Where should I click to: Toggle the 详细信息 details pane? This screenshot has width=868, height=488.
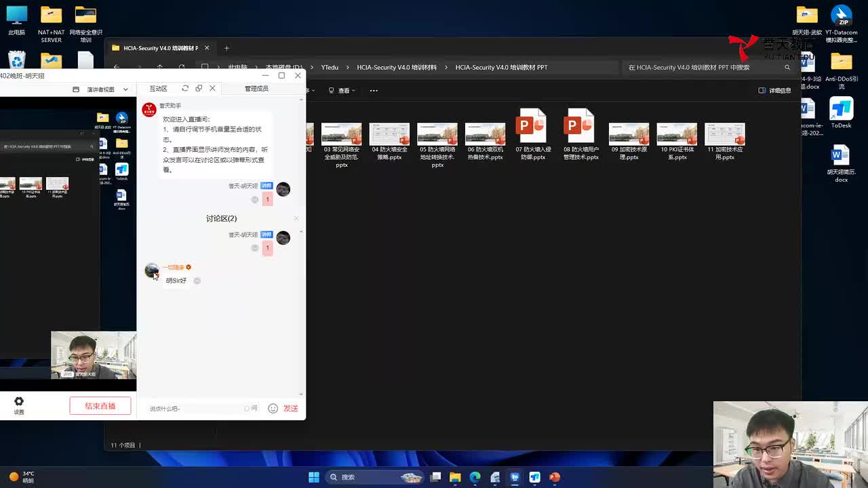[x=774, y=90]
